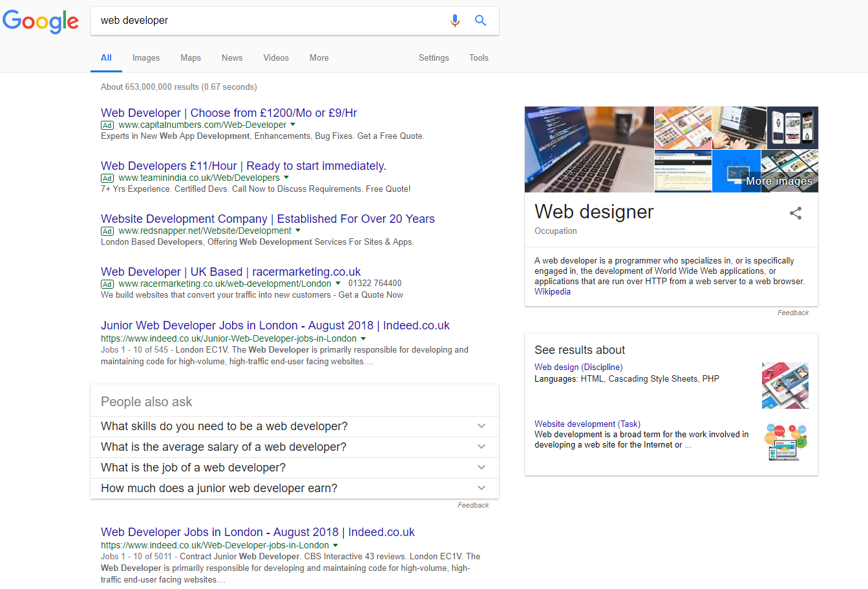Click the voice search microphone icon
This screenshot has height=589, width=868.
click(x=455, y=20)
